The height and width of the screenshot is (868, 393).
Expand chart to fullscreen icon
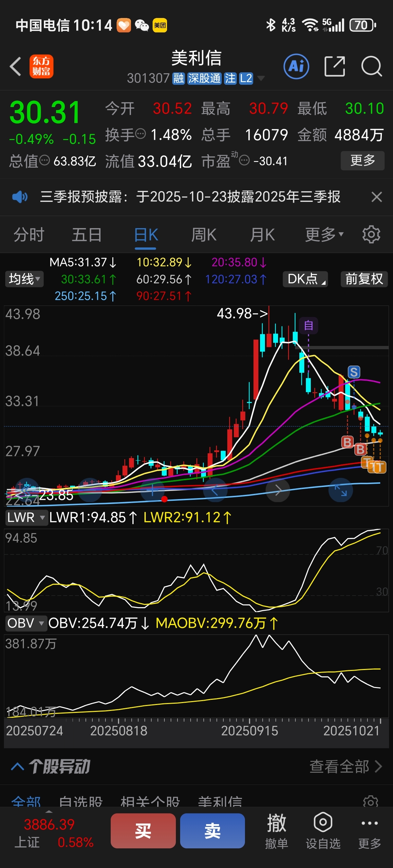[340, 490]
